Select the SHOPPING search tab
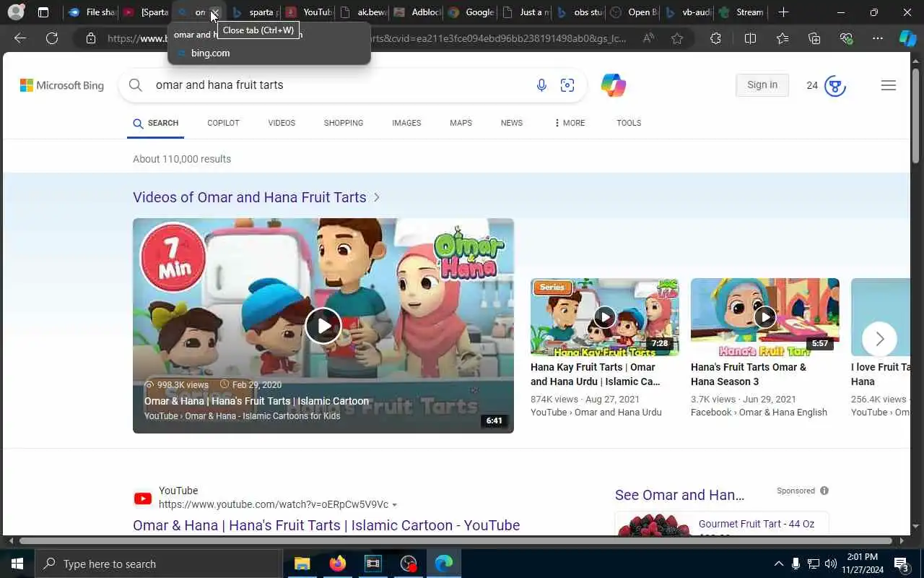 coord(344,123)
